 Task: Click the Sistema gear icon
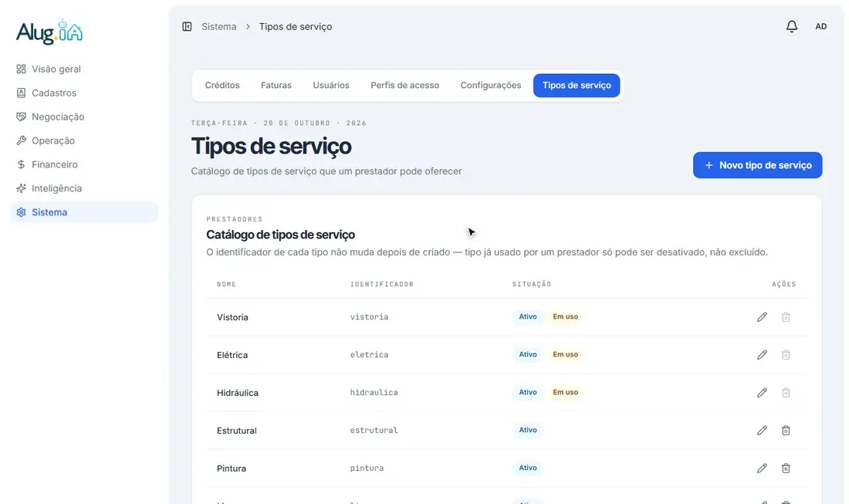[x=21, y=212]
